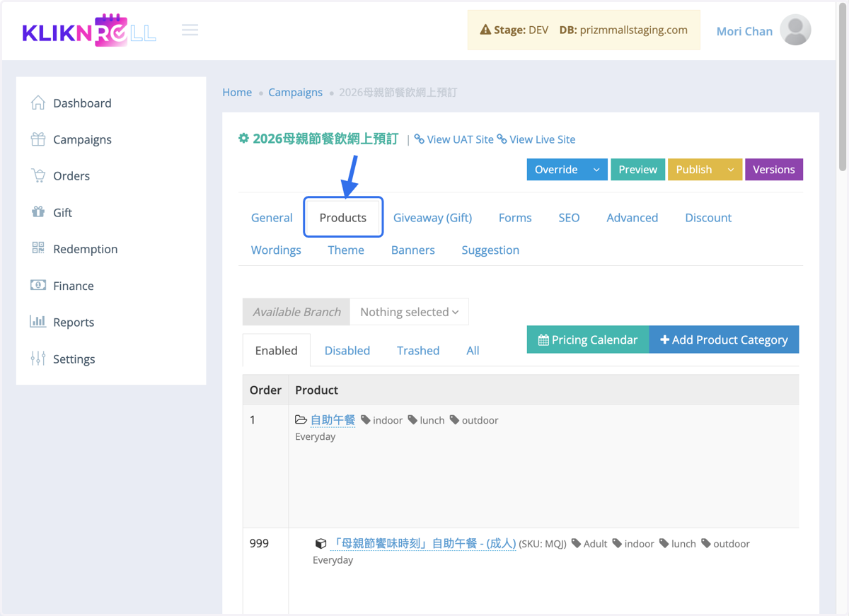
Task: Show the Disabled products tab
Action: pos(347,350)
